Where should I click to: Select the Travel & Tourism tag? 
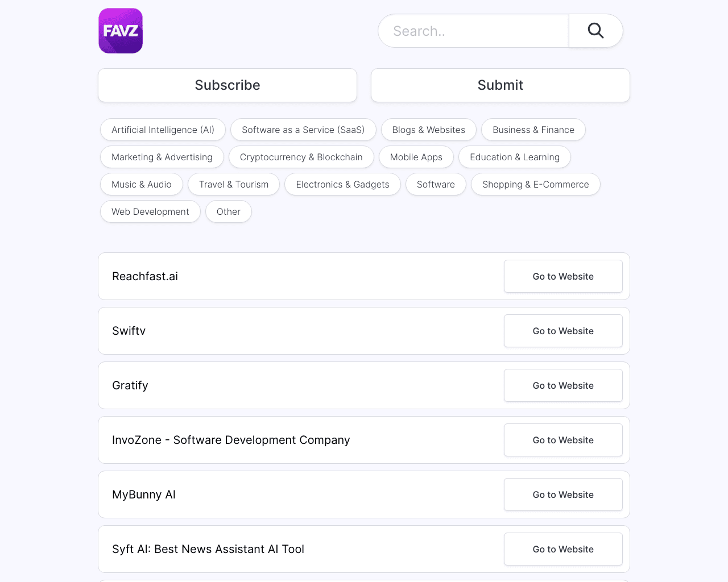234,184
